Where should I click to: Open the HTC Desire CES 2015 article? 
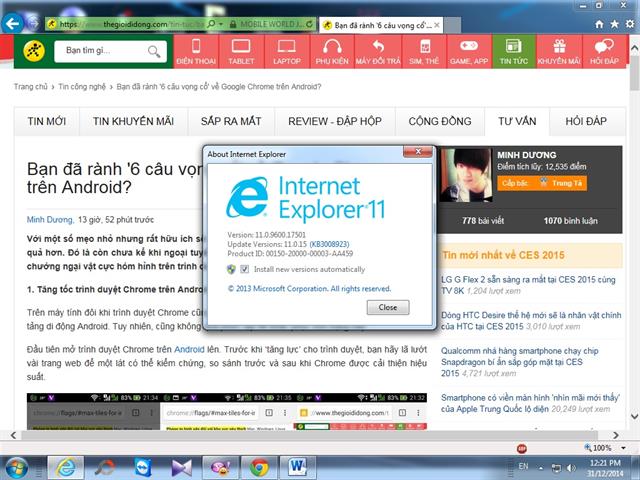point(531,321)
